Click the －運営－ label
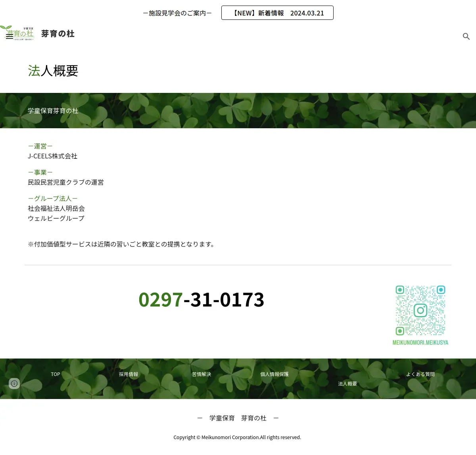The image size is (476, 455). click(40, 146)
